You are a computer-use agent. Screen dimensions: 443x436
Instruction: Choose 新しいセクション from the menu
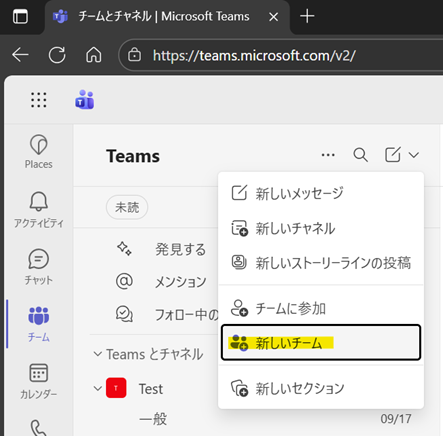pyautogui.click(x=321, y=388)
